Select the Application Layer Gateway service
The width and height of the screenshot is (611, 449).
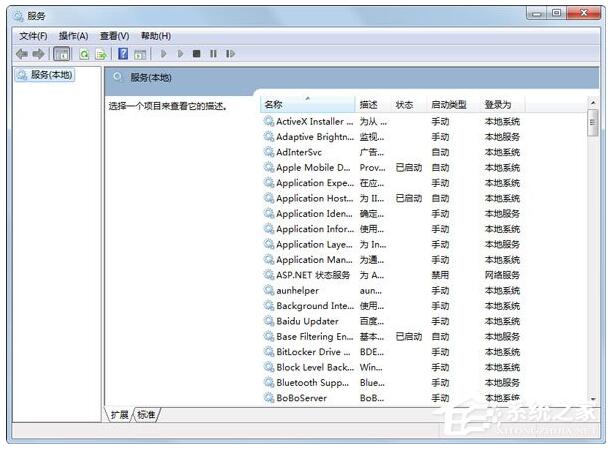click(x=392, y=244)
